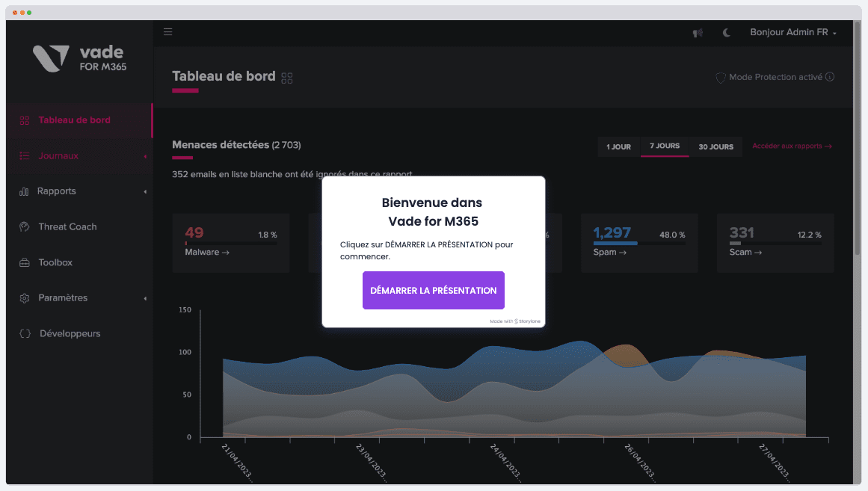The height and width of the screenshot is (491, 868).
Task: Open the Scam threats link
Action: coord(745,253)
